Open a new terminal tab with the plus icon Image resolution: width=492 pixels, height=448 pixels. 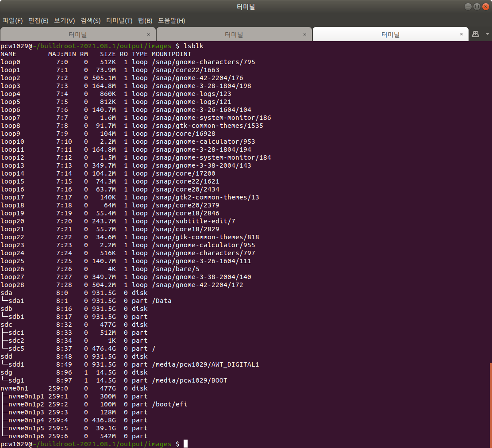pos(475,34)
